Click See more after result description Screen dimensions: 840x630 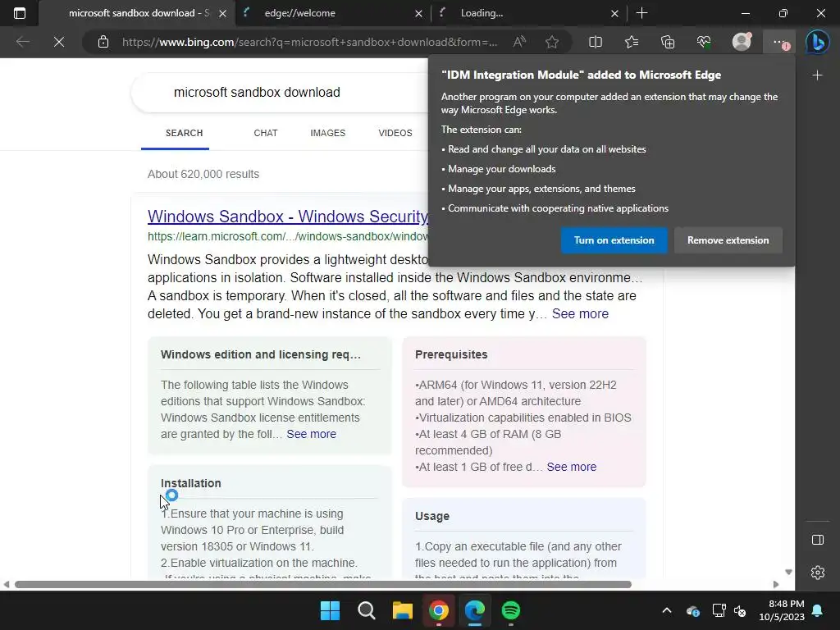[580, 314]
